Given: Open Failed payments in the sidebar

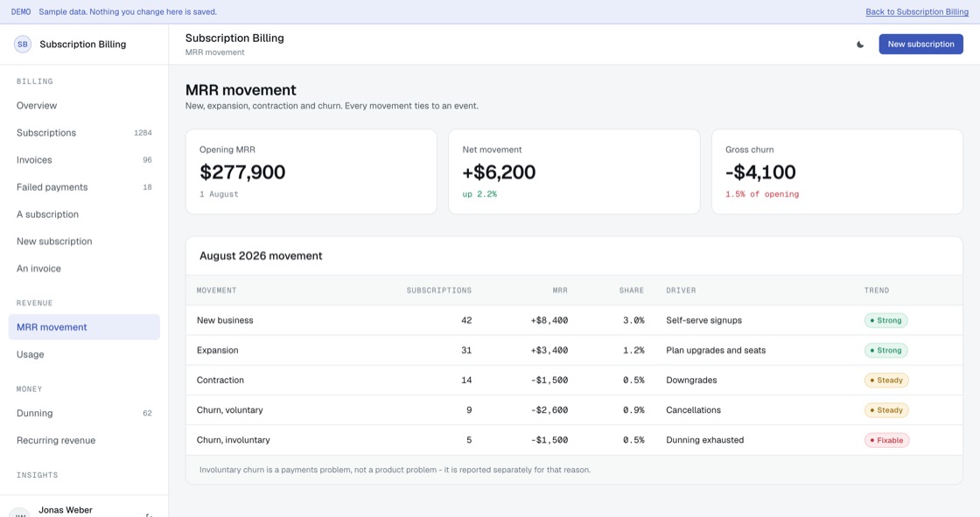Looking at the screenshot, I should pos(84,187).
